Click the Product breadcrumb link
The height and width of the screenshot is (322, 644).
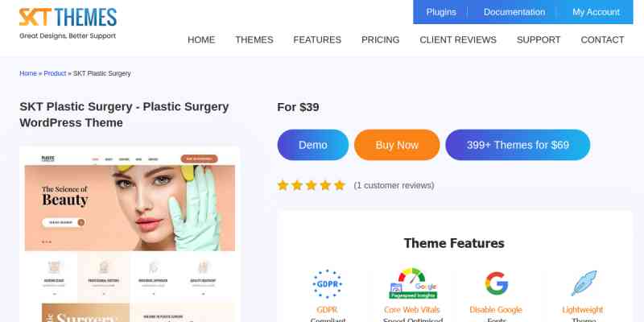coord(55,73)
